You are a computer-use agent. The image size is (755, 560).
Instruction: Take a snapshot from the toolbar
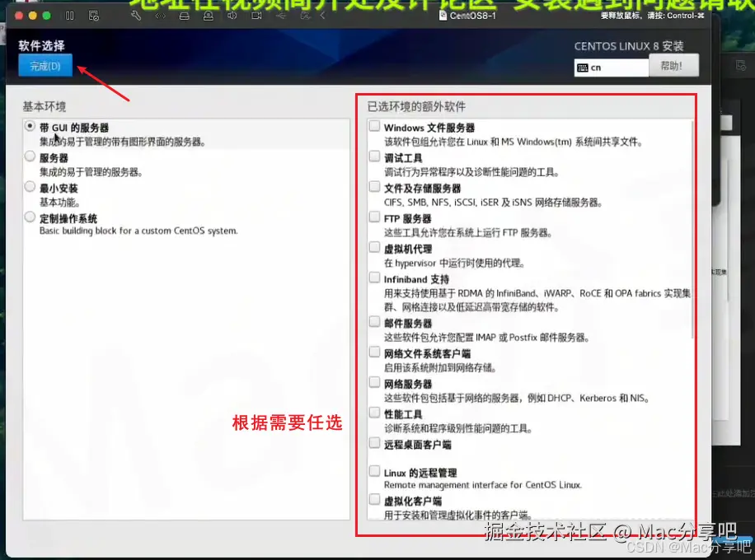pos(93,13)
